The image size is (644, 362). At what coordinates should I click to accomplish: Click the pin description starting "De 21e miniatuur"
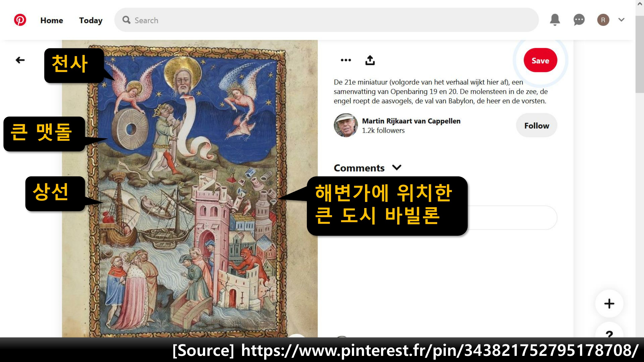(441, 92)
